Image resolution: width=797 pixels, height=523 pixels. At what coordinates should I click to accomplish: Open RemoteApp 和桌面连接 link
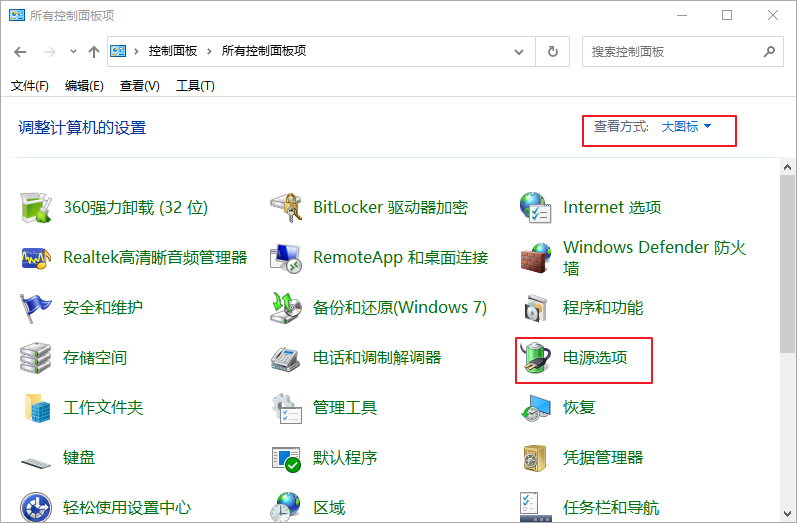point(401,257)
